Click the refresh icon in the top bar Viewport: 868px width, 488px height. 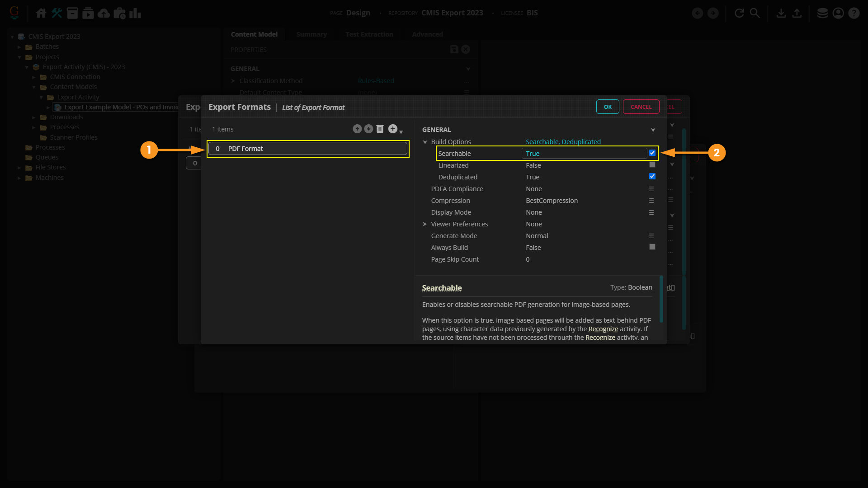(739, 13)
